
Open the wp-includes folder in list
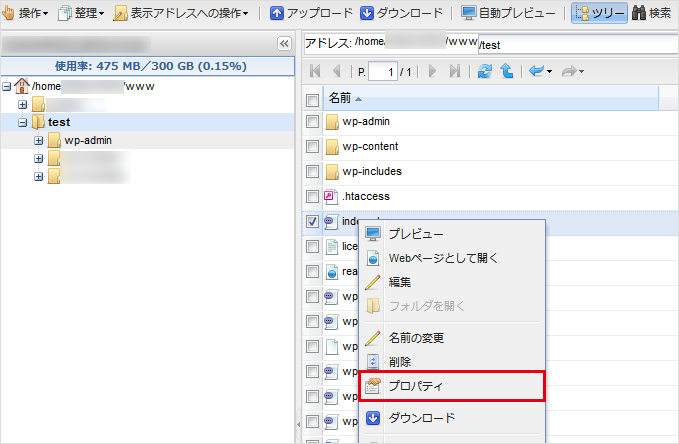(372, 171)
